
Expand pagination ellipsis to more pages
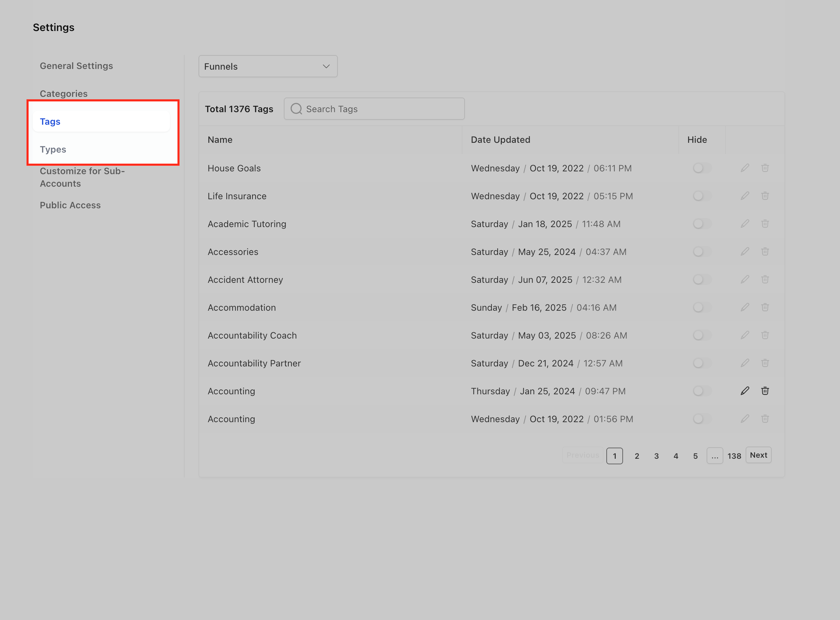click(x=714, y=456)
